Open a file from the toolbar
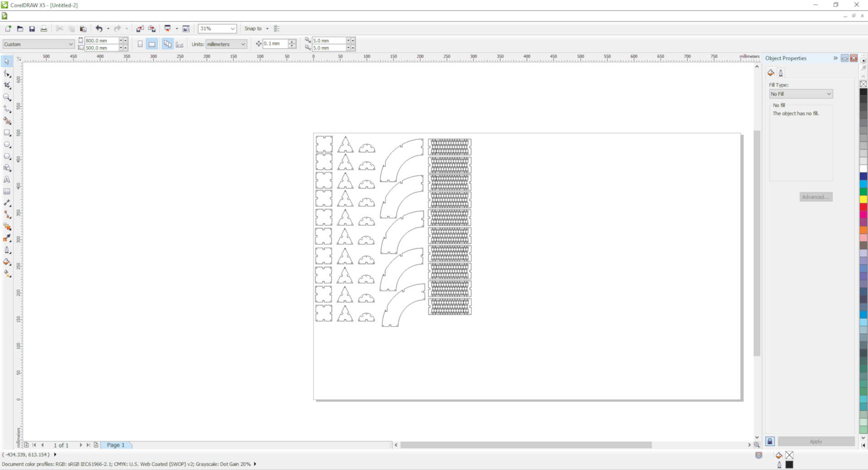Image resolution: width=868 pixels, height=470 pixels. tap(20, 29)
